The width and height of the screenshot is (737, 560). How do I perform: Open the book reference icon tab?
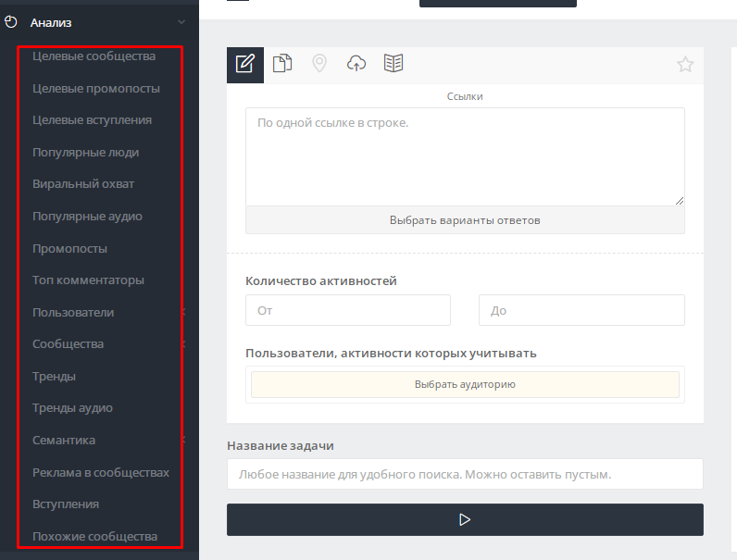coord(393,63)
